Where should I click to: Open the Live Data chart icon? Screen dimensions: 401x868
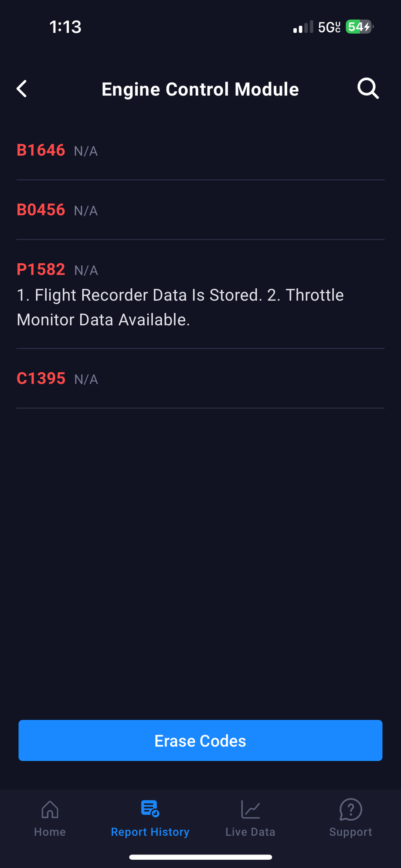coord(250,810)
